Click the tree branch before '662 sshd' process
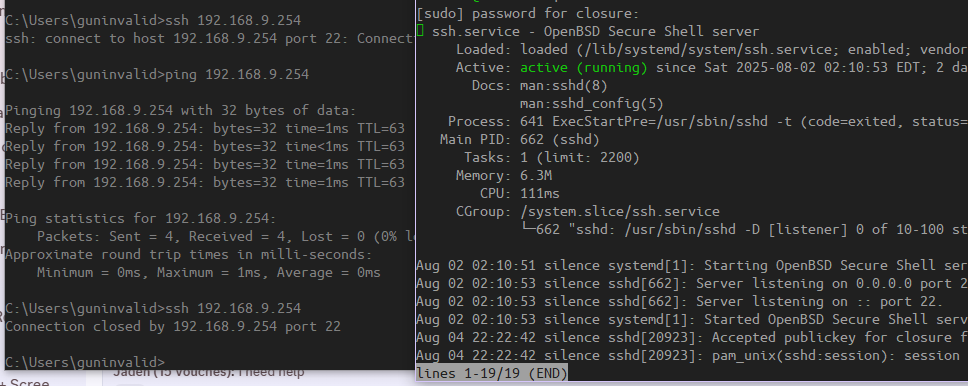The width and height of the screenshot is (968, 386). coord(528,229)
